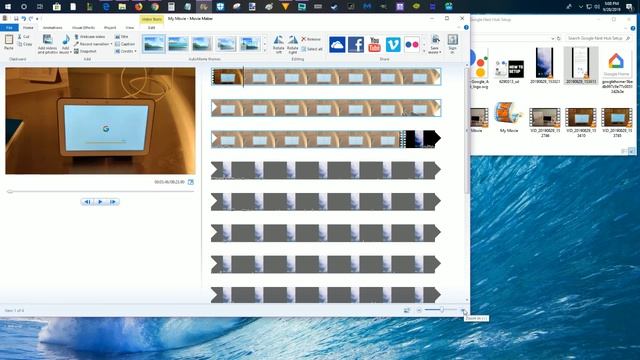
Task: Click the Copy command
Action: [x=25, y=44]
